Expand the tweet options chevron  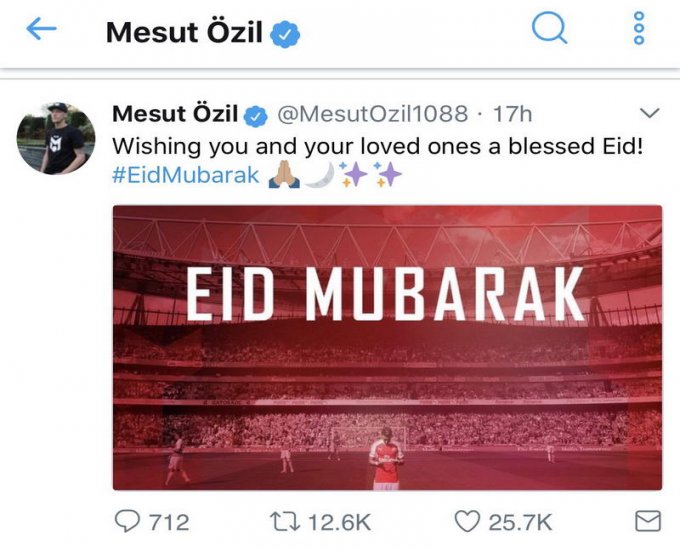pos(650,113)
